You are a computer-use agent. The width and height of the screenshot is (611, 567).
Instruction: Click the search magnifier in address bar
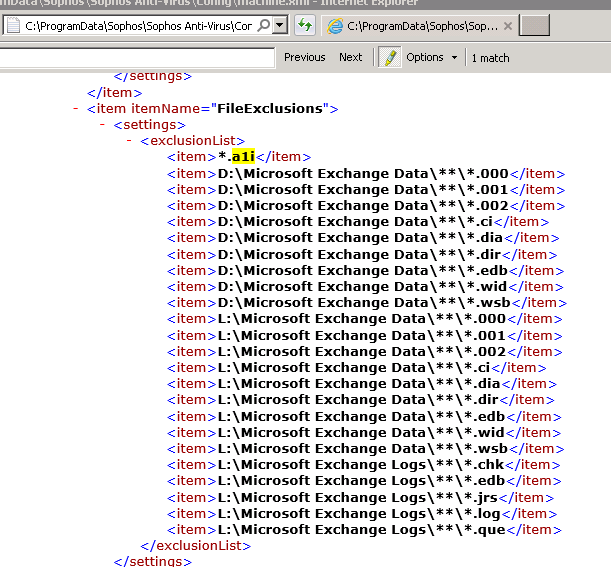click(264, 25)
